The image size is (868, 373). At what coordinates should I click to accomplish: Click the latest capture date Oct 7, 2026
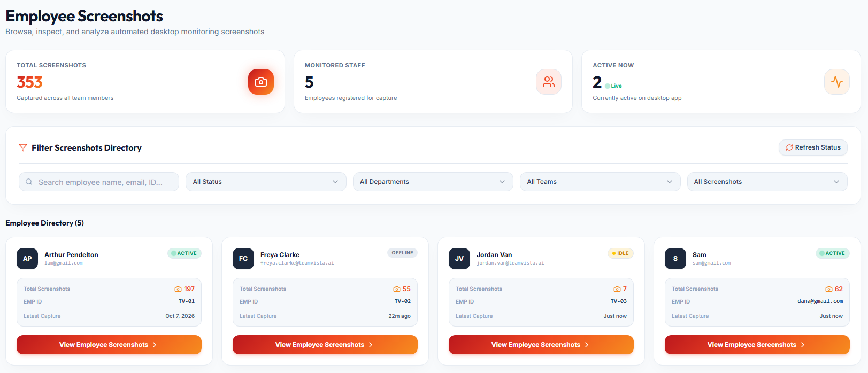pyautogui.click(x=180, y=316)
